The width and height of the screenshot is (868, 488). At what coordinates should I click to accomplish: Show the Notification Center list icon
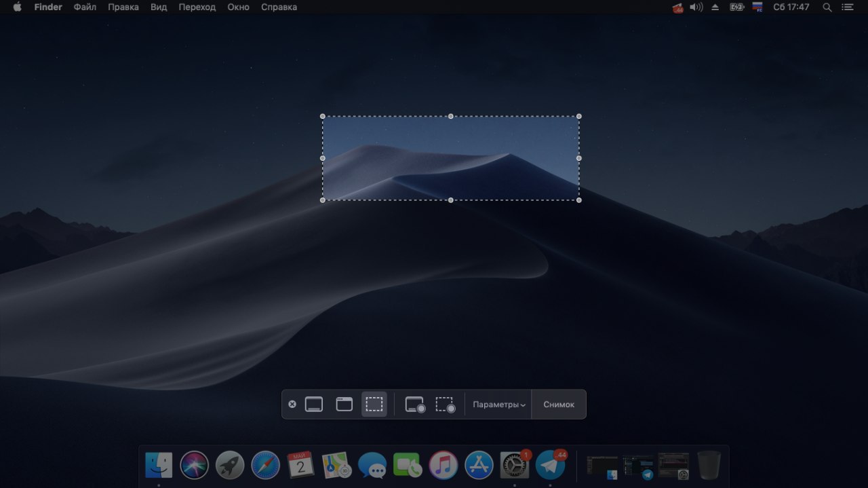tap(847, 7)
